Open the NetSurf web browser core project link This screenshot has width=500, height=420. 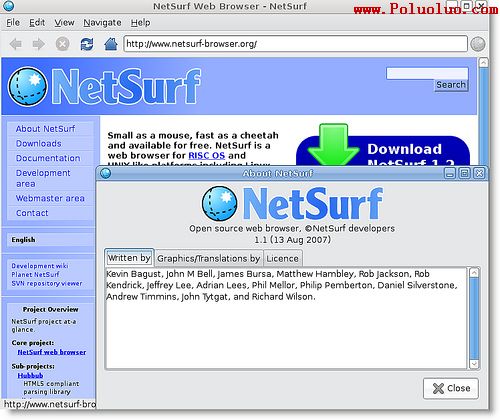52,352
